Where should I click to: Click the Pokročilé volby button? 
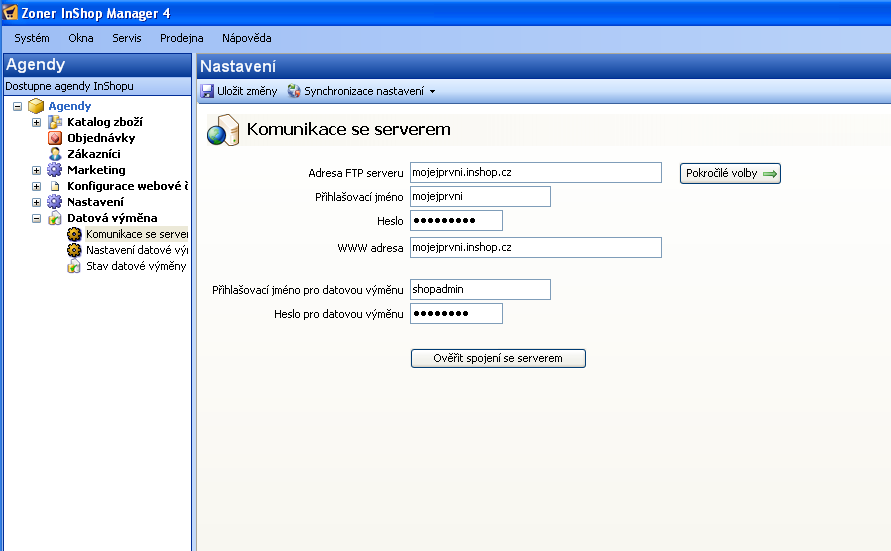730,173
